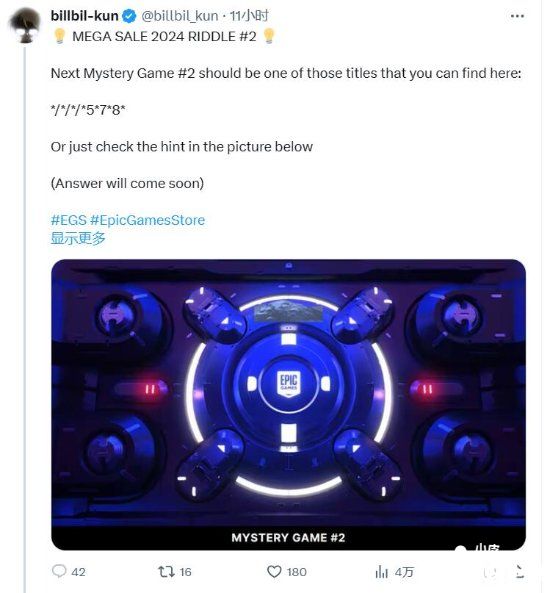Click the reply comment bubble icon
Screen dimensions: 550x593
click(59, 571)
